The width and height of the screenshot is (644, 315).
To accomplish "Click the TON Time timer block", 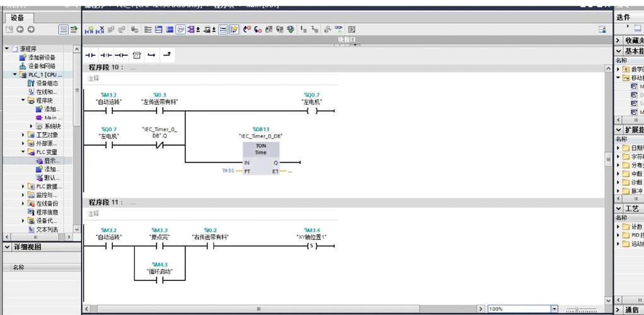I will pos(261,149).
